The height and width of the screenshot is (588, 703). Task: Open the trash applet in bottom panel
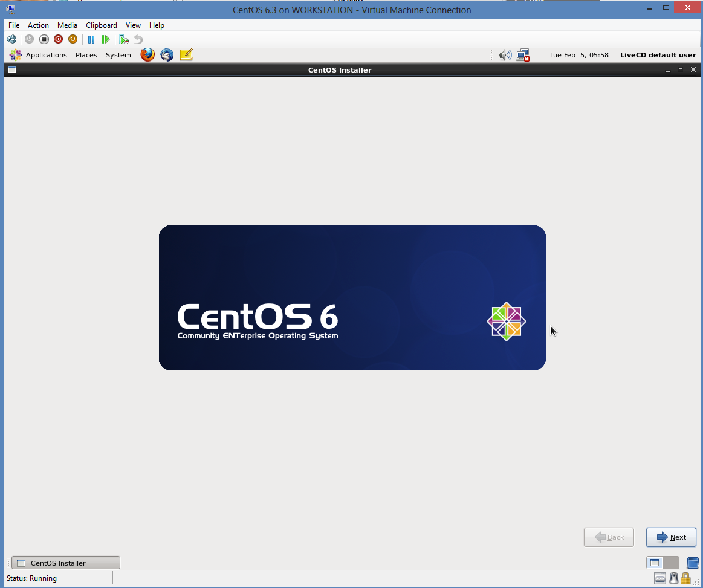pyautogui.click(x=693, y=563)
